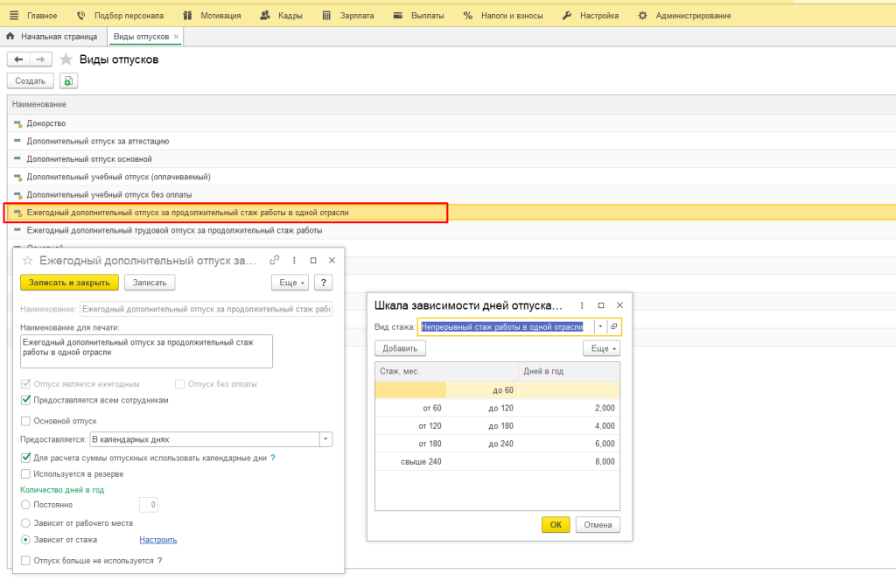Image resolution: width=896 pixels, height=588 pixels.
Task: Click the Настроить link
Action: point(157,540)
